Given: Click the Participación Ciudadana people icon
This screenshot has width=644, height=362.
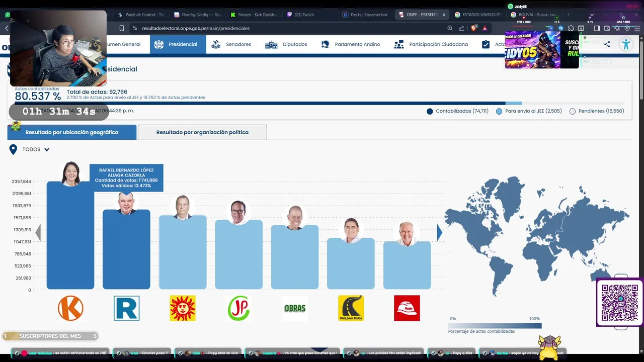Looking at the screenshot, I should coord(399,44).
